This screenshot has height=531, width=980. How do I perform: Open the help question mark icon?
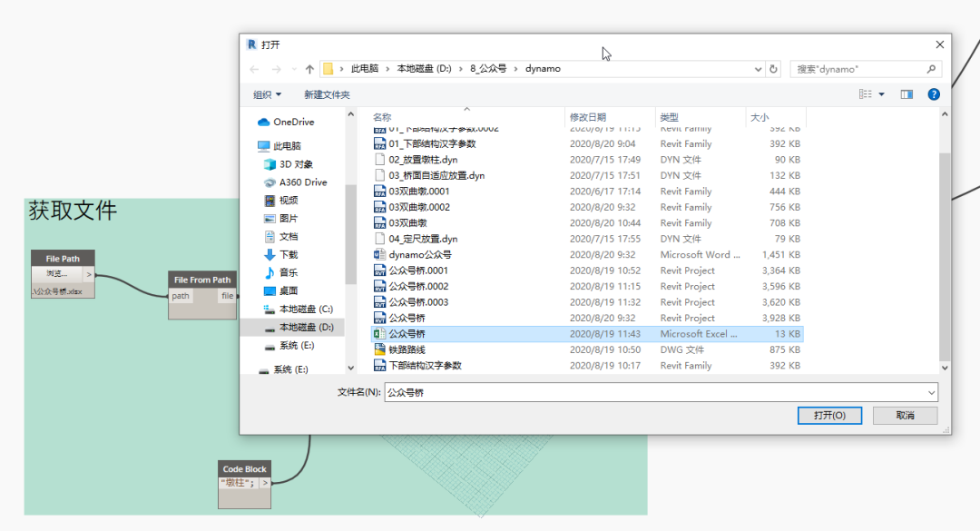point(934,94)
